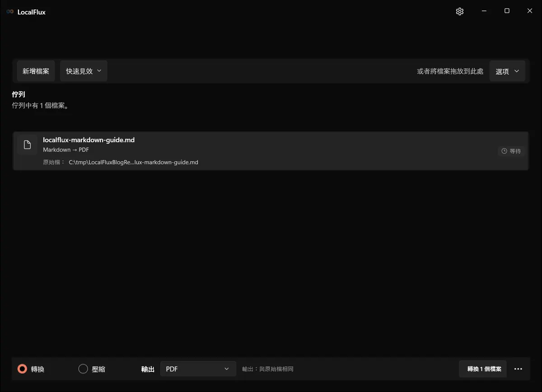Click the source path C:\tmp\LocalFluxBlogRe... text
The height and width of the screenshot is (392, 542).
pyautogui.click(x=133, y=162)
